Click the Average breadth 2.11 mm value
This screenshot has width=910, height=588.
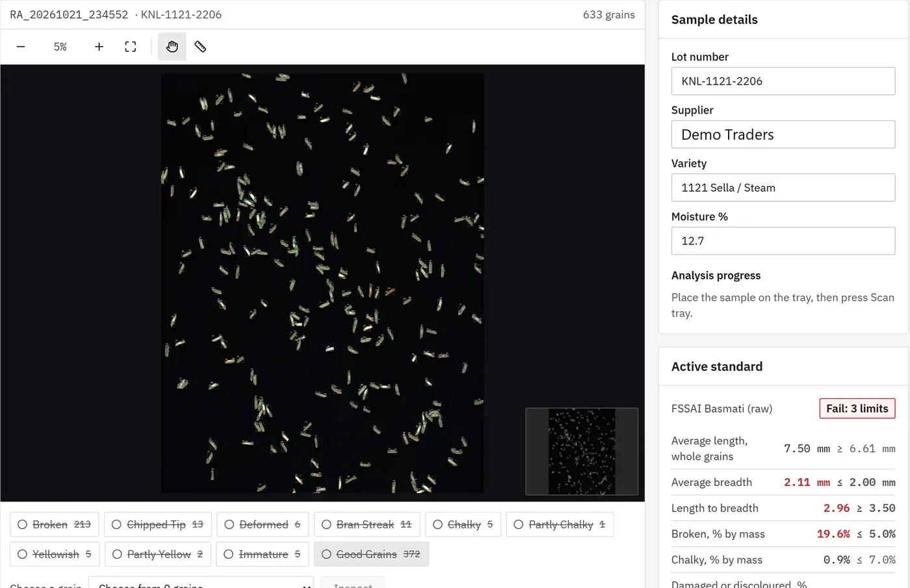807,482
